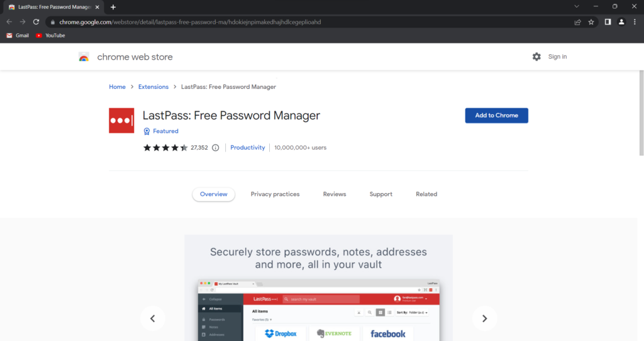The height and width of the screenshot is (341, 644).
Task: Close the LastPass tab
Action: [x=97, y=7]
